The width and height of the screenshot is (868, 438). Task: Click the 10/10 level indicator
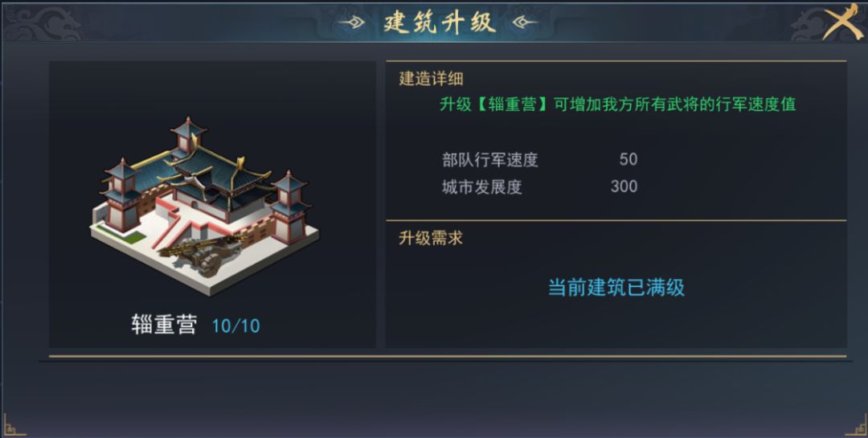click(x=235, y=325)
